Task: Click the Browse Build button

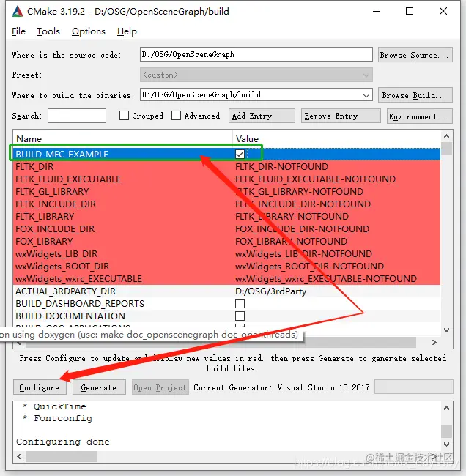Action: tap(415, 95)
